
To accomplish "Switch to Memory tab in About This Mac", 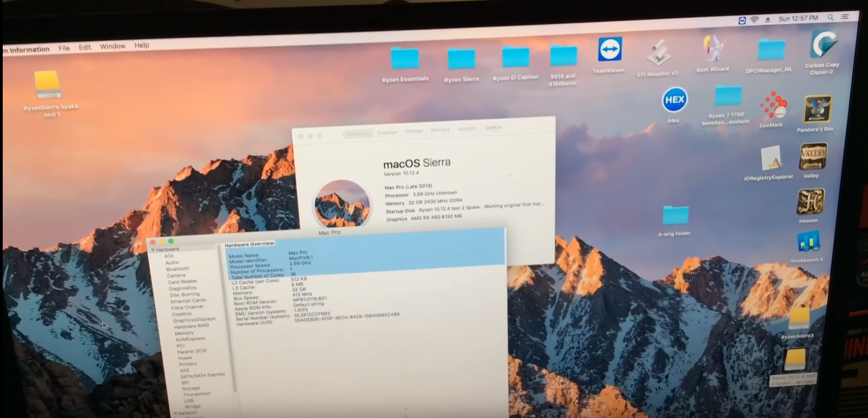I will (440, 130).
